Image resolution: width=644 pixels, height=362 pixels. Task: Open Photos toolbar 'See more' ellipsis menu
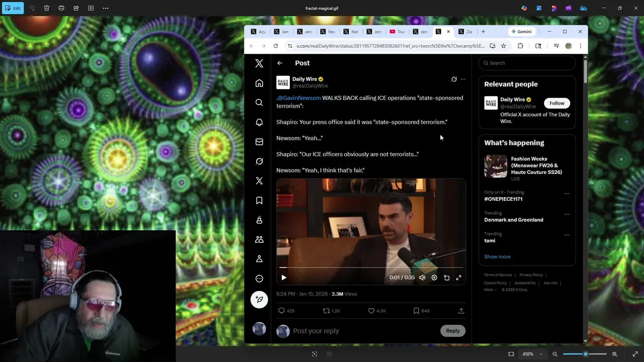click(106, 8)
